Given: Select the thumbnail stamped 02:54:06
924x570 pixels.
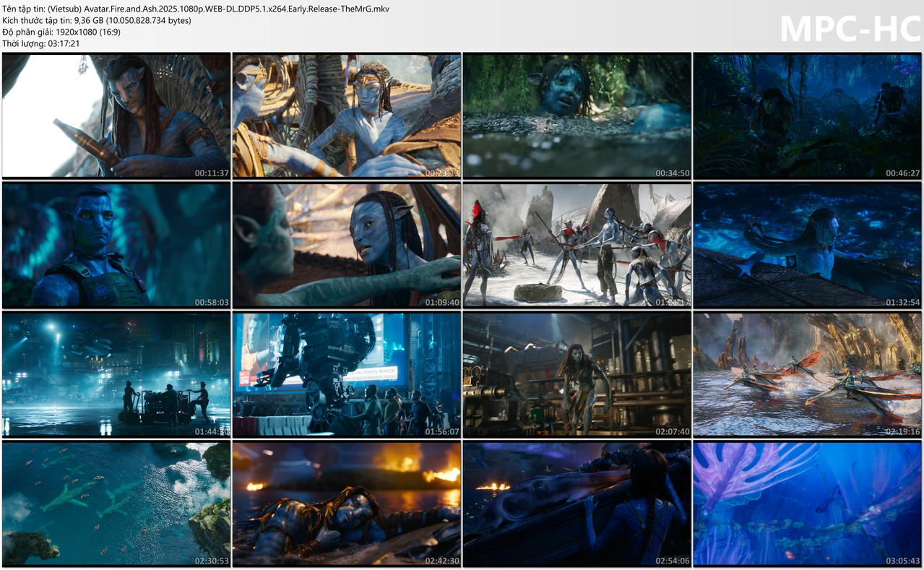Looking at the screenshot, I should [x=577, y=504].
